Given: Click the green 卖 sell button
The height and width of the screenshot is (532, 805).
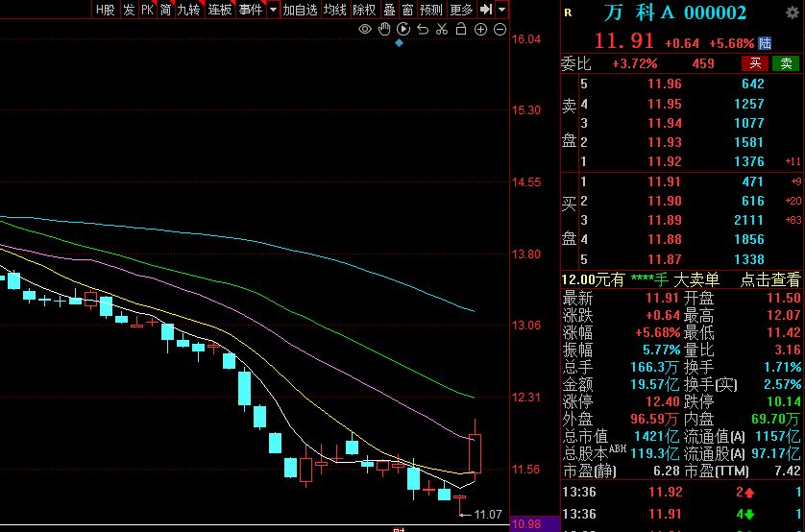Looking at the screenshot, I should pos(786,63).
